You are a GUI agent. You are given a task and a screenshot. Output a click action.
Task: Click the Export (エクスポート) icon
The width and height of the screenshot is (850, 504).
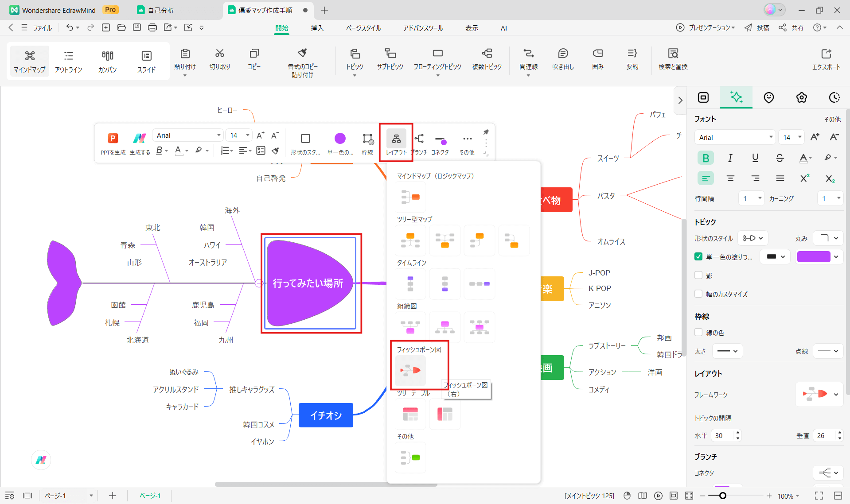[x=826, y=54]
